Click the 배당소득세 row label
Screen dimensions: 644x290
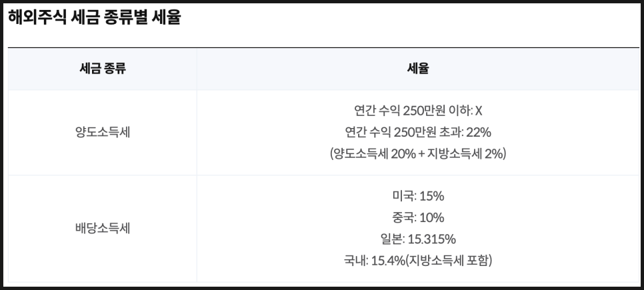click(x=103, y=229)
